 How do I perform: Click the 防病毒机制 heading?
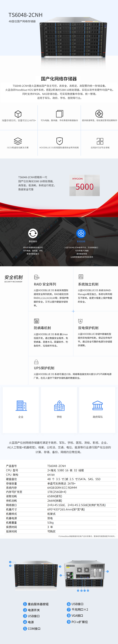pos(42,328)
